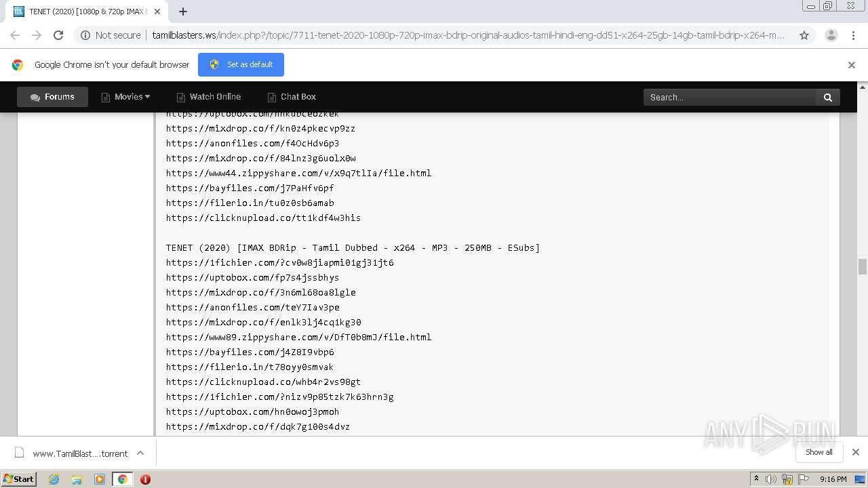Open the Chrome profile avatar
This screenshot has width=868, height=488.
pos(831,35)
